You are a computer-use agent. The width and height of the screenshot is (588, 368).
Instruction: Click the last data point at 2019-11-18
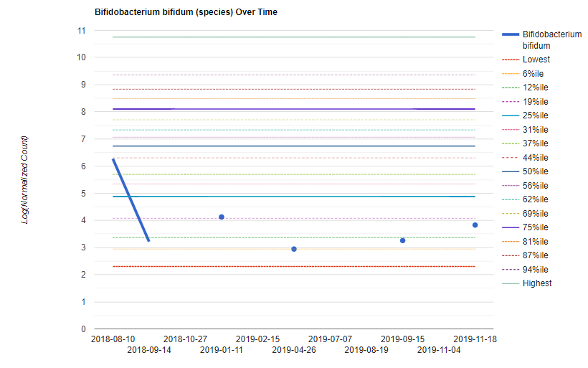pyautogui.click(x=475, y=225)
